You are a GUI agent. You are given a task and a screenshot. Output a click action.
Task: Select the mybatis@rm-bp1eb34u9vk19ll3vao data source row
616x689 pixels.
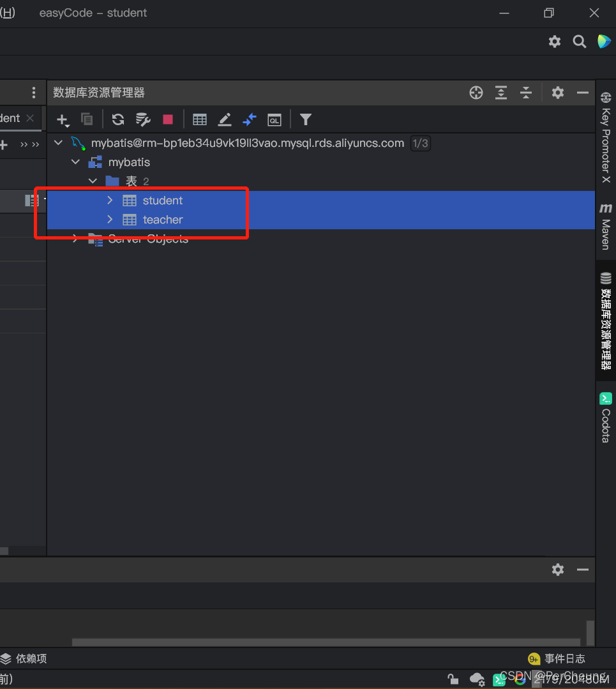point(320,143)
